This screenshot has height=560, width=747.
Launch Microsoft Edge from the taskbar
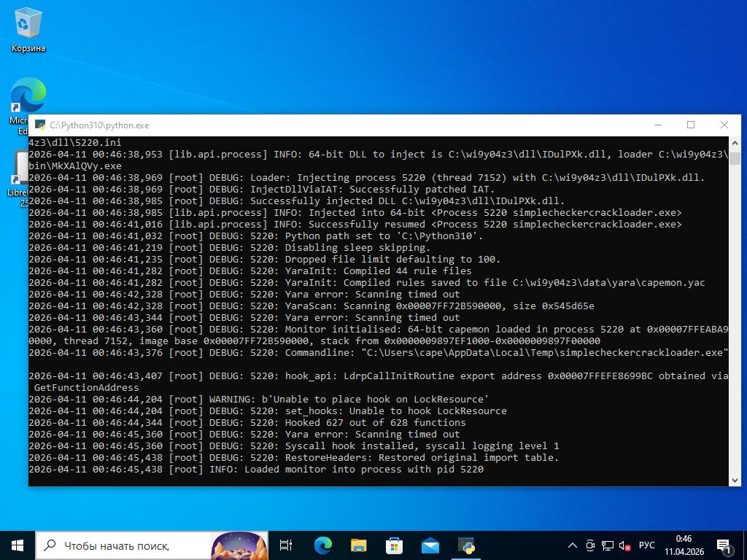pos(322,545)
